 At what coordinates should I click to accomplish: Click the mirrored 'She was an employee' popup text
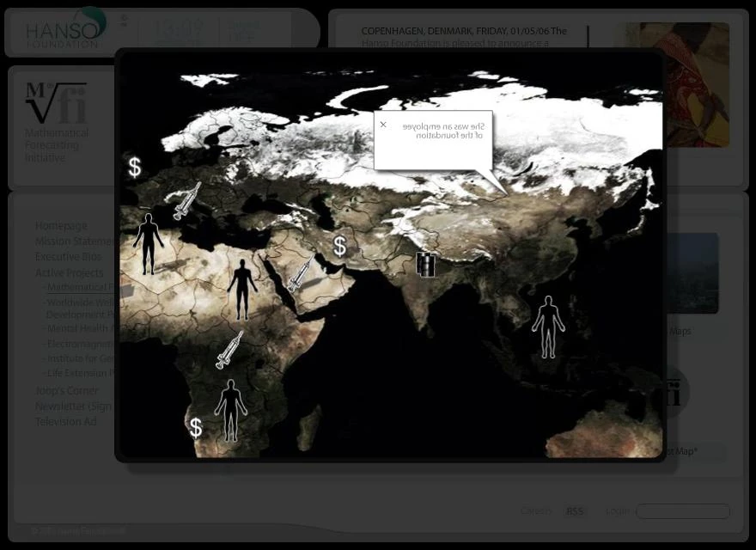[x=443, y=131]
